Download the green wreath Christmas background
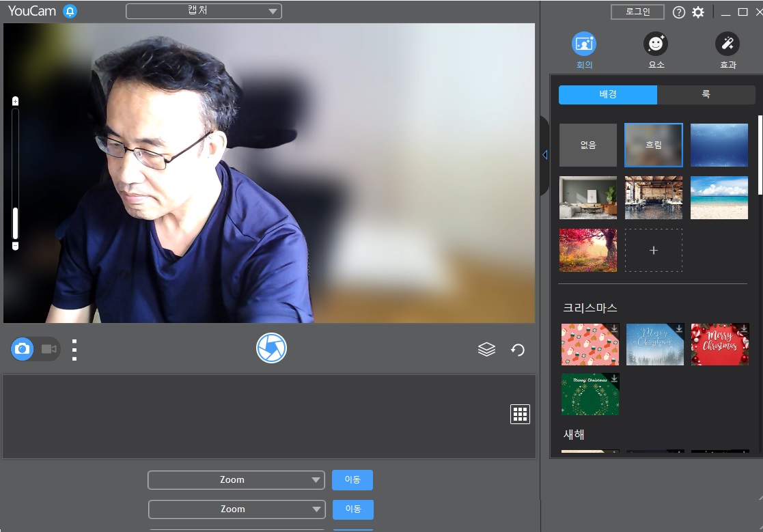763x532 pixels. click(589, 394)
